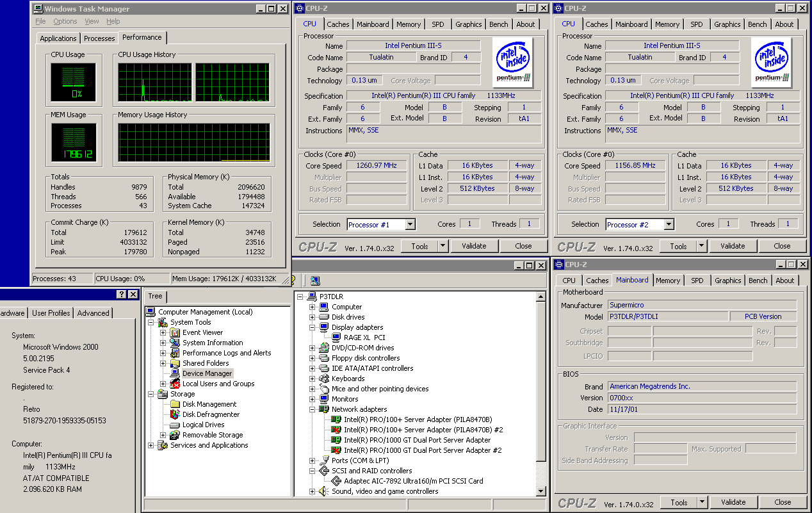Click the Event Viewer icon in tree
The width and height of the screenshot is (812, 513).
175,332
